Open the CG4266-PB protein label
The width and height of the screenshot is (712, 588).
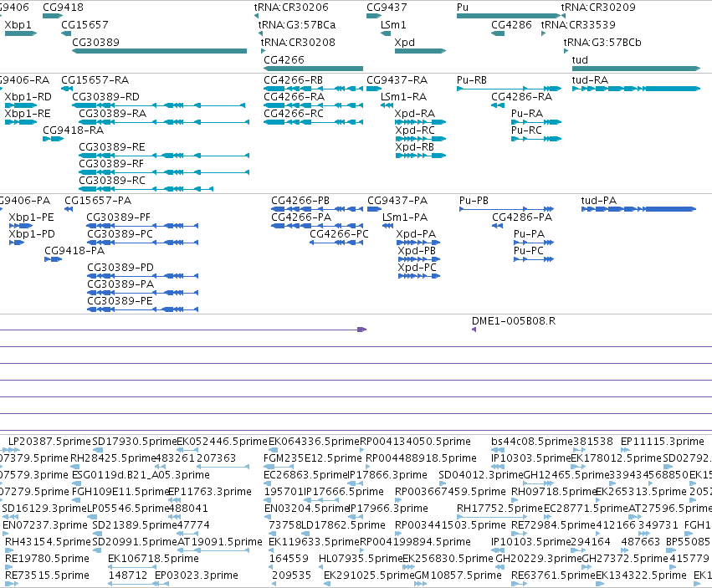(x=300, y=201)
